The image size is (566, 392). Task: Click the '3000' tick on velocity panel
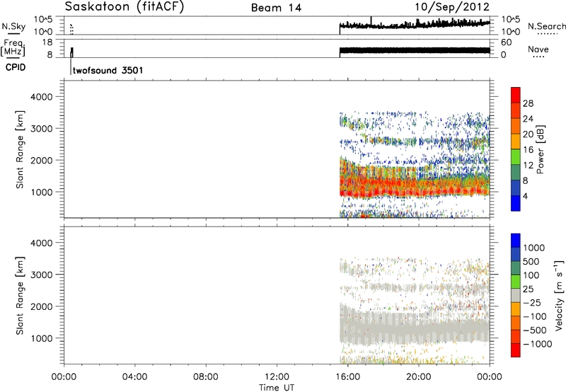[x=42, y=275]
